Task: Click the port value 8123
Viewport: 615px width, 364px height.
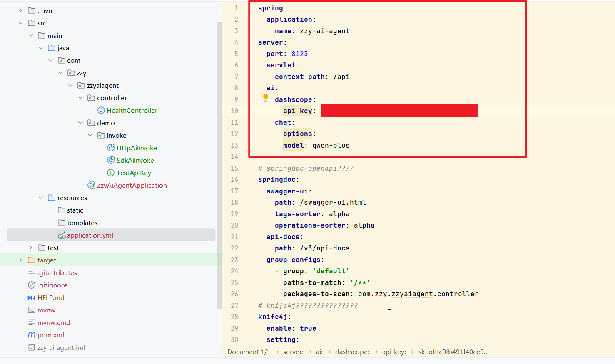Action: [x=300, y=54]
